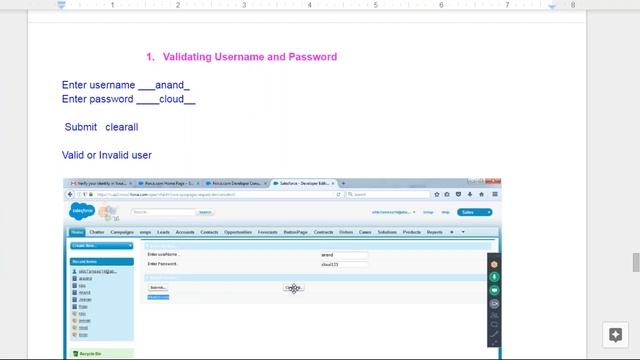Open the user name dropdown in Salesforce header

coord(393,212)
